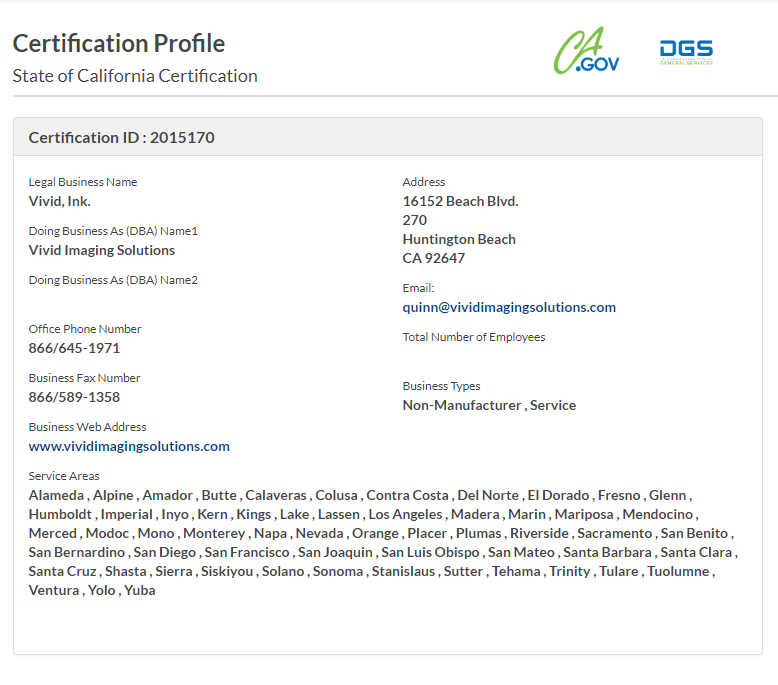Screen dimensions: 778x685
Task: Select Alameda in the service areas
Action: [56, 496]
